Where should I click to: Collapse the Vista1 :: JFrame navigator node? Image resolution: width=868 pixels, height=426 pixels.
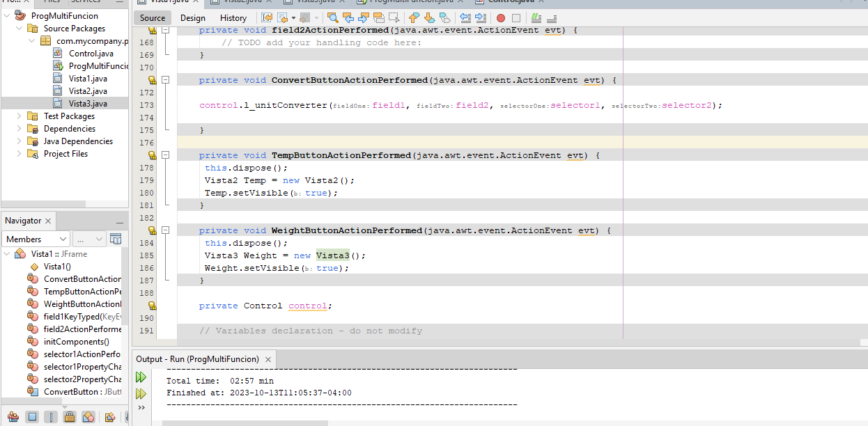tap(6, 254)
